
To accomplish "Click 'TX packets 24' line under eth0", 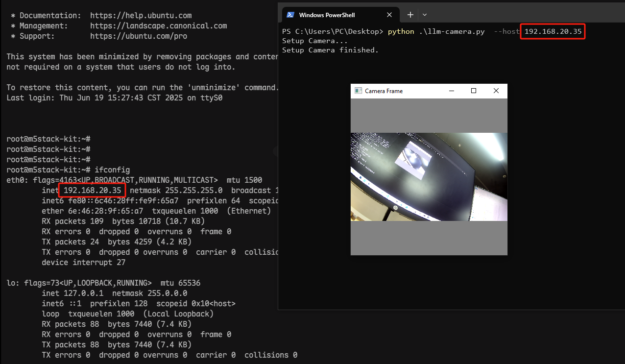I will [117, 242].
